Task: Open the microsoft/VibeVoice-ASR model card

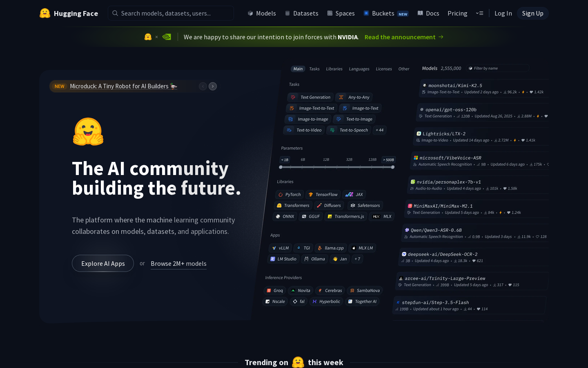Action: click(x=480, y=161)
